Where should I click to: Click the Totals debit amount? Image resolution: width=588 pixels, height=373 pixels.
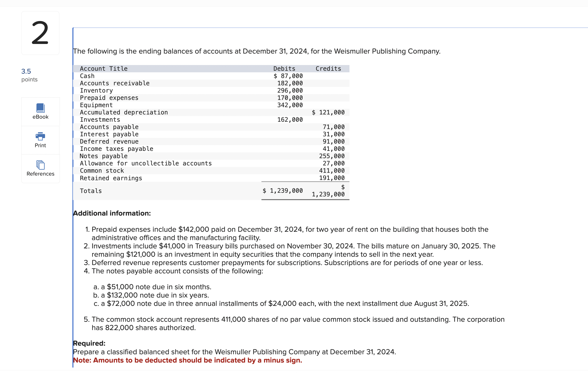coord(283,191)
